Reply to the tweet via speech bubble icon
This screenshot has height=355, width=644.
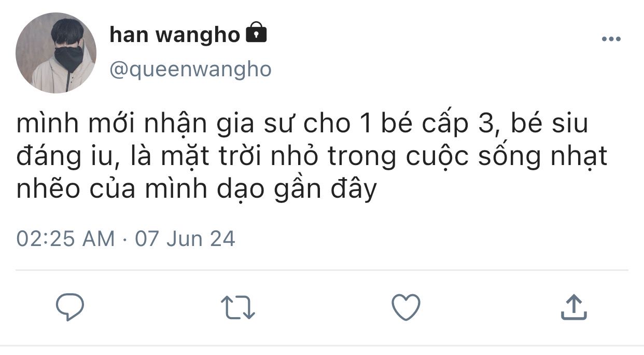[70, 307]
